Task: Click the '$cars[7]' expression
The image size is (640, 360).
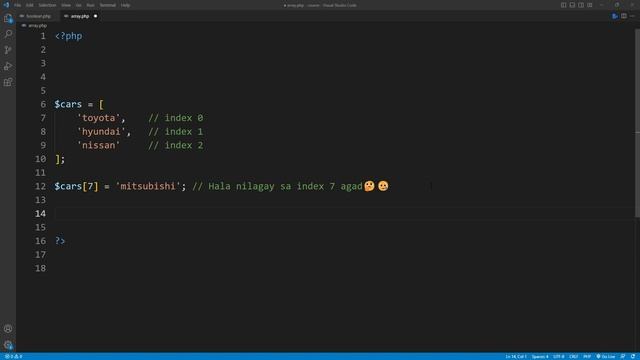Action: [76, 186]
